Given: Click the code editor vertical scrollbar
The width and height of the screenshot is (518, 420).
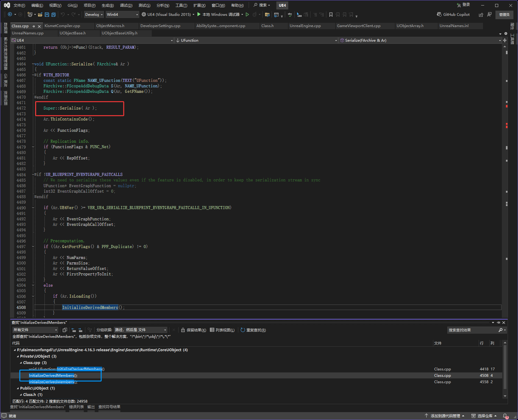Looking at the screenshot, I should [x=505, y=181].
